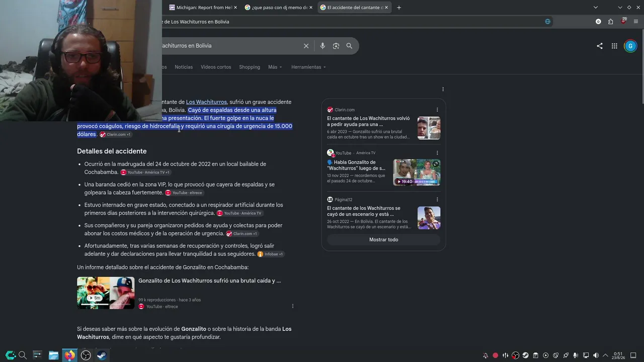
Task: Open options for the YouTube América TV card
Action: [x=437, y=153]
